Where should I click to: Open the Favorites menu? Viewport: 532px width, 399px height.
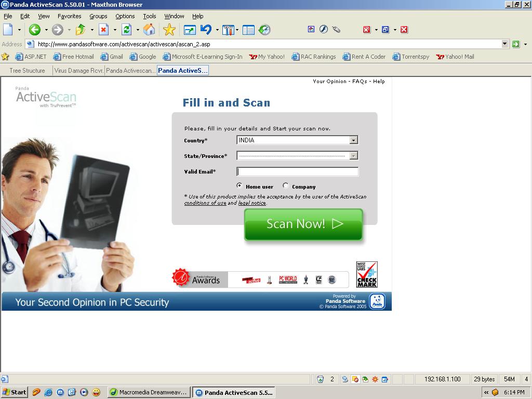(x=69, y=16)
